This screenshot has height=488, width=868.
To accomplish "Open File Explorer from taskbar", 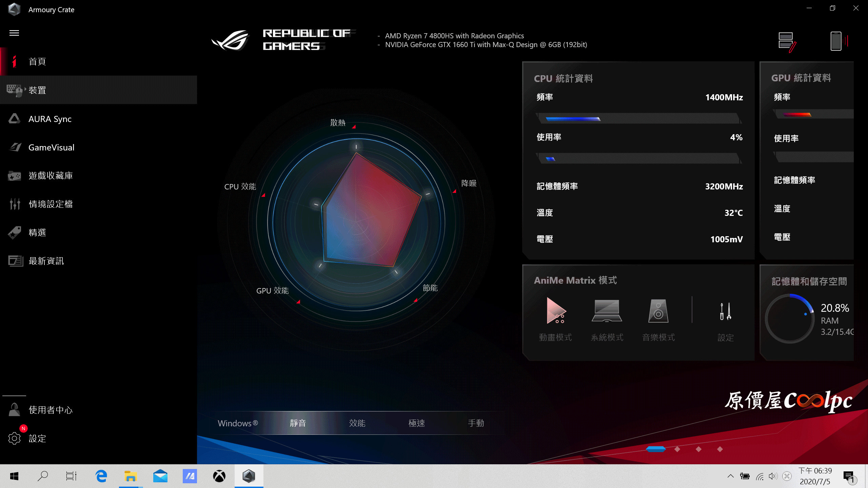I will click(131, 476).
